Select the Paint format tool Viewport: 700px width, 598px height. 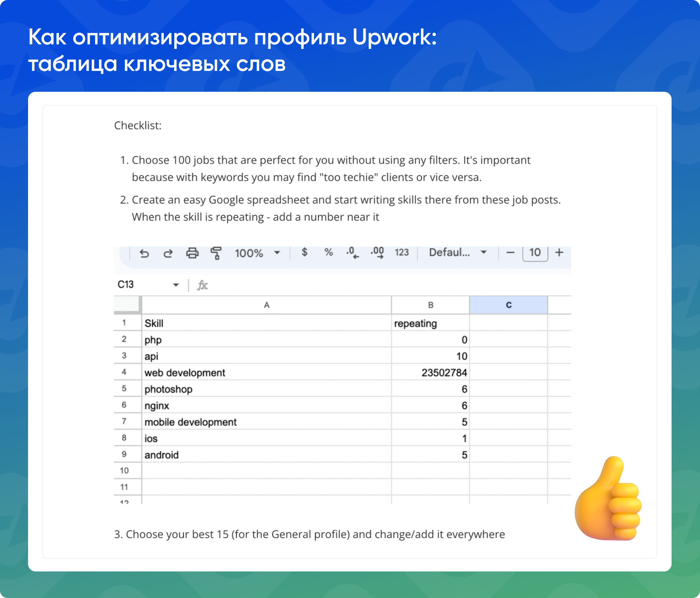(x=216, y=253)
